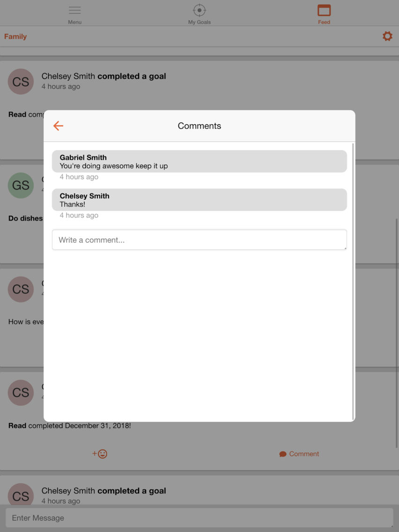Open the My Goals target icon

[199, 10]
